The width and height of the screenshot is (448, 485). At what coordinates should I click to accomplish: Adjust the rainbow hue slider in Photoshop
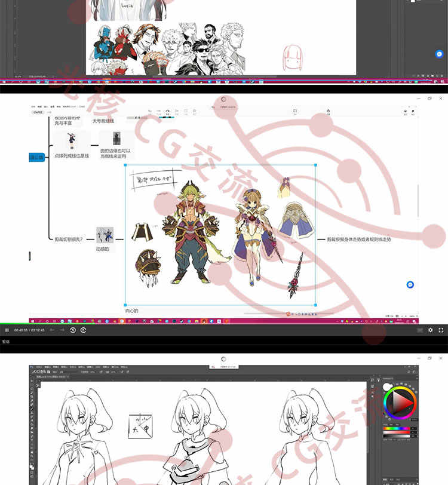point(397,429)
